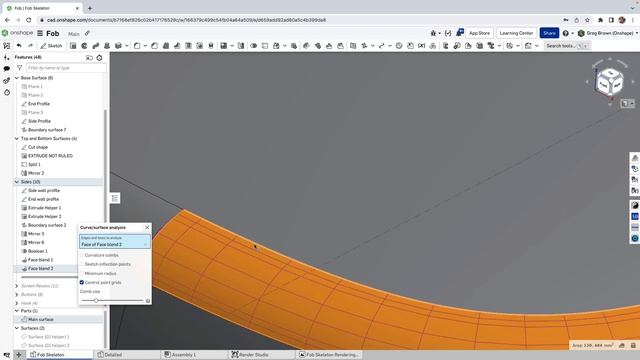Collapse the Base Surface folder
640x360 pixels.
click(x=17, y=78)
